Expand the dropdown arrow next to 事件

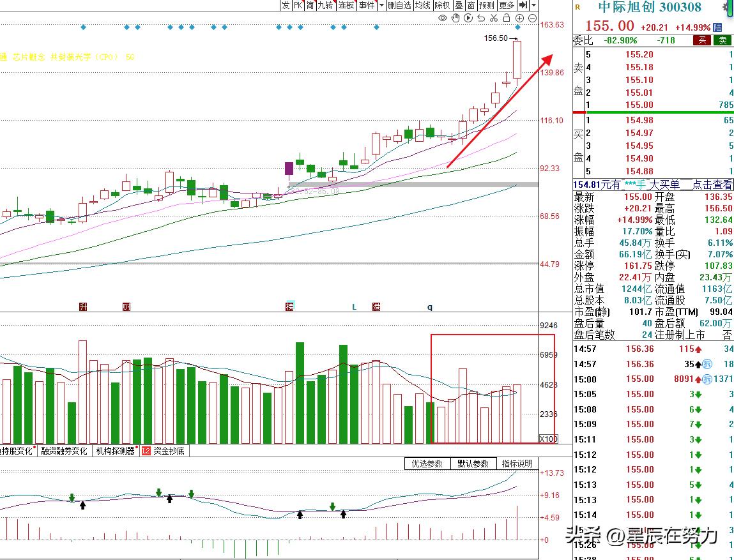pos(381,5)
